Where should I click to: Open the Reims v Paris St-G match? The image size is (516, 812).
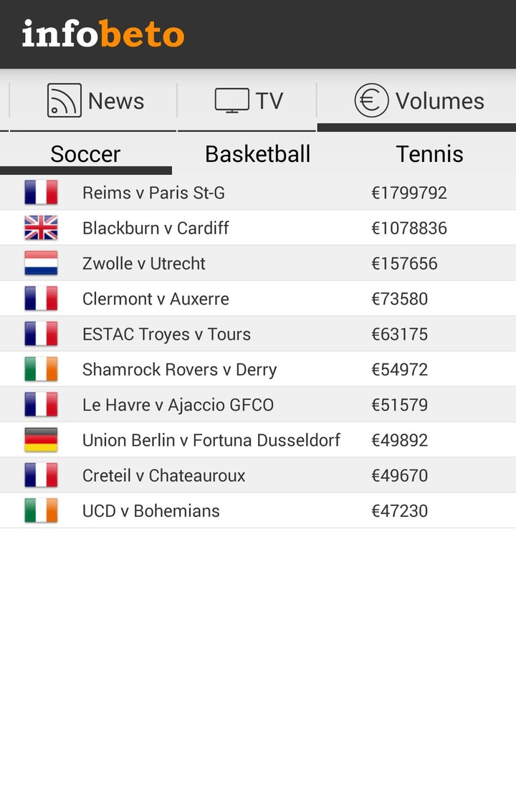click(153, 193)
